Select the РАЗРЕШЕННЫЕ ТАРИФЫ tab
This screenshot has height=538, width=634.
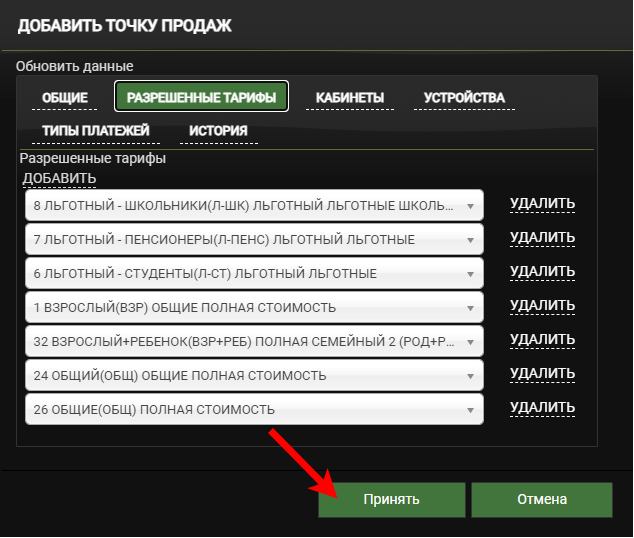(201, 97)
